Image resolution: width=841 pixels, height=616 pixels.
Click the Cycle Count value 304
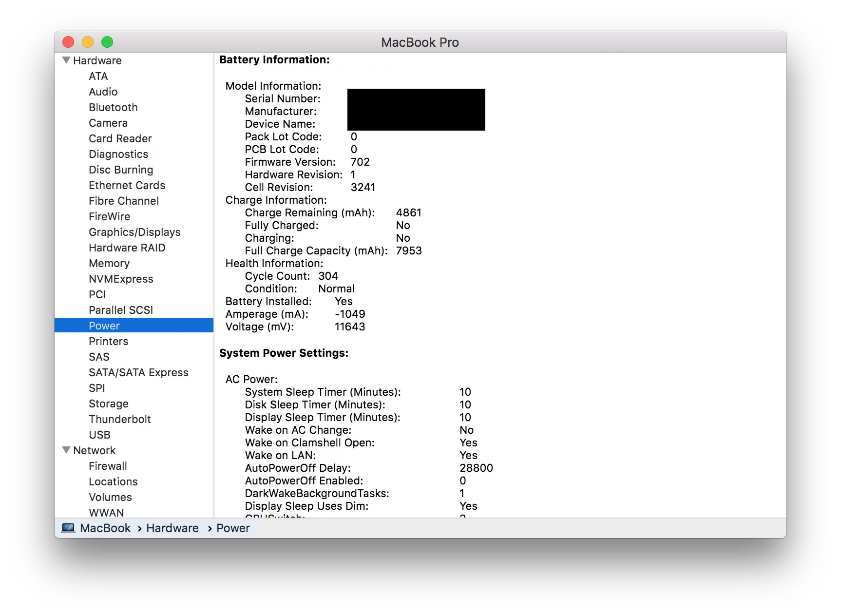coord(328,276)
